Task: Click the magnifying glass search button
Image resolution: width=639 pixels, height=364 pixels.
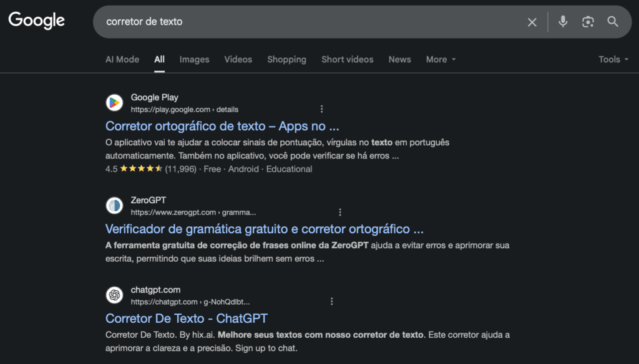Action: pyautogui.click(x=613, y=22)
